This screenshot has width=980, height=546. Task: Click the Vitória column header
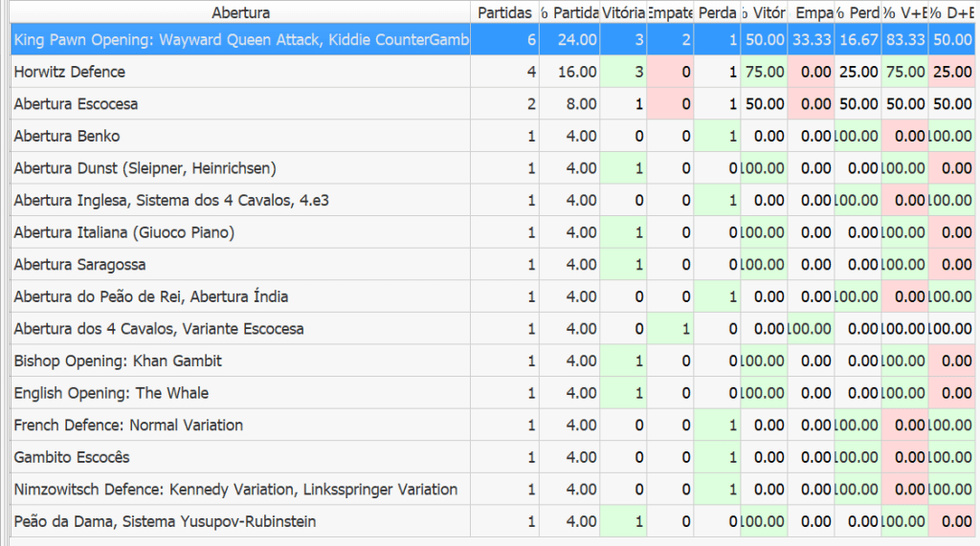tap(623, 12)
